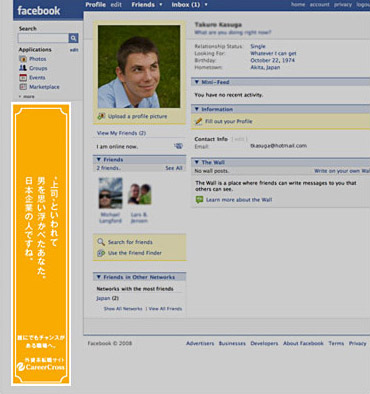
Task: Collapse Friends in Other Networks box
Action: click(x=98, y=277)
